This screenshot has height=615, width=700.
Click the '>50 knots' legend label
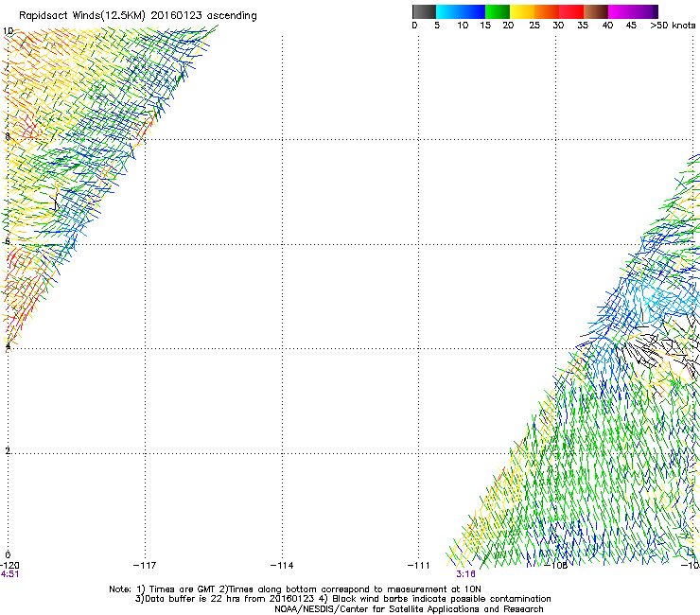point(673,26)
